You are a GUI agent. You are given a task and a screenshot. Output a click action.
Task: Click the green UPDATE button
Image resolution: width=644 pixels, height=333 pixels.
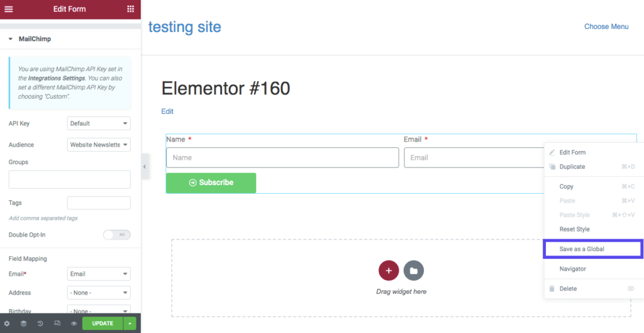click(x=103, y=324)
